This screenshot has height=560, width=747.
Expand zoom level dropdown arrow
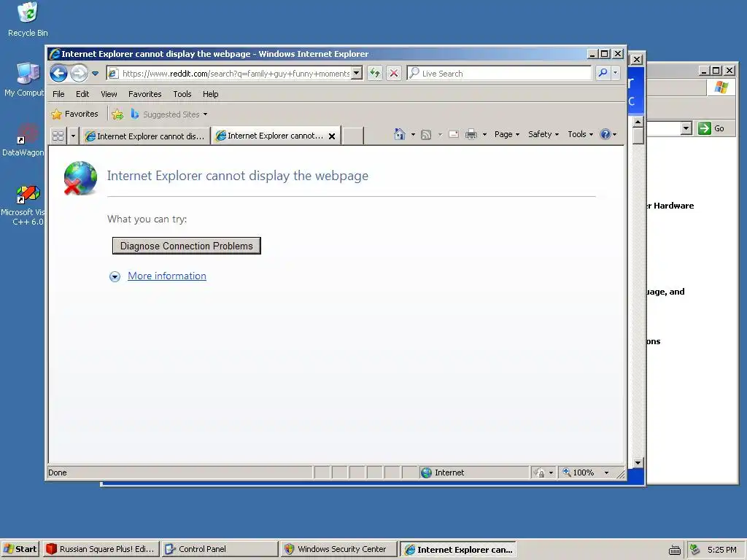click(606, 472)
